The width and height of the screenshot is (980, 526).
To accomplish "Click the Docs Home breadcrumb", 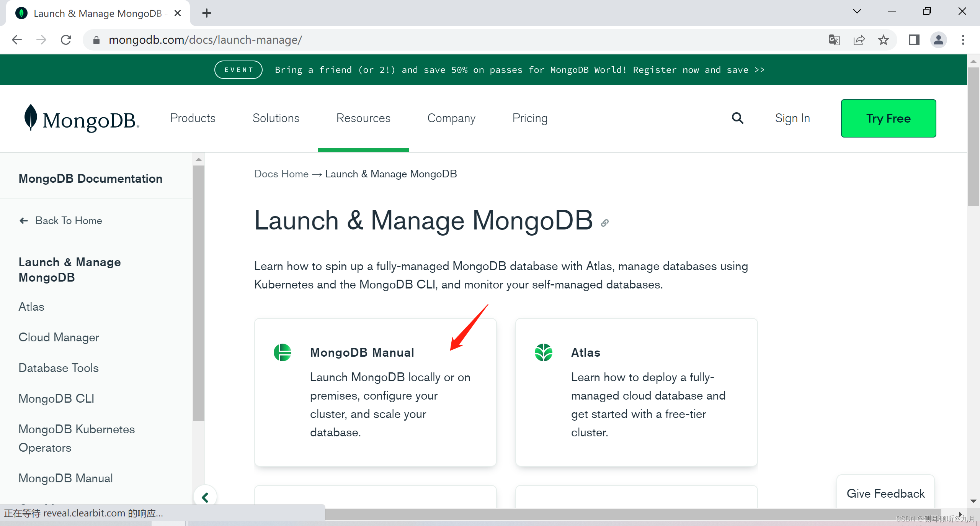I will click(281, 174).
